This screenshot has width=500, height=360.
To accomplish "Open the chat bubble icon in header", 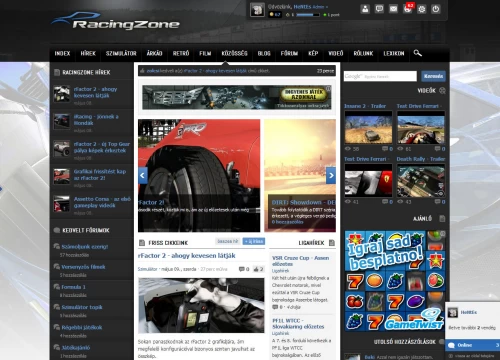I will (x=379, y=9).
